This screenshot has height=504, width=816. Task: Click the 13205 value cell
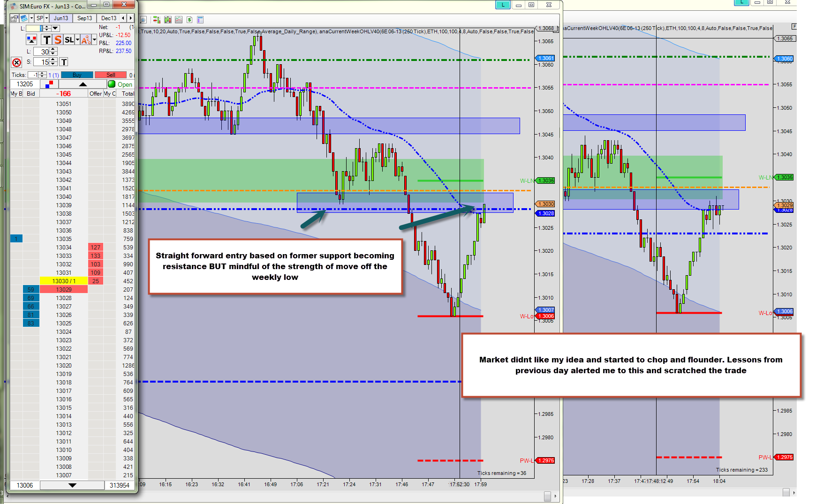tap(25, 84)
